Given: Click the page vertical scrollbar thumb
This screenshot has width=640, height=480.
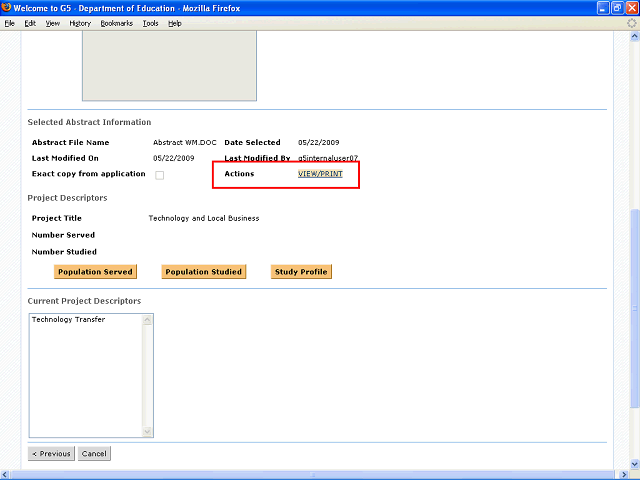Looking at the screenshot, I should click(x=634, y=308).
